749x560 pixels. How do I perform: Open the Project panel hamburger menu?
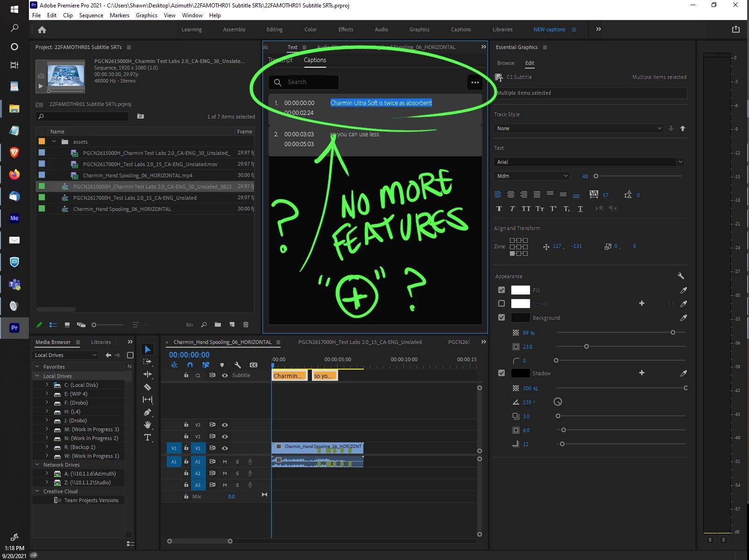(x=129, y=47)
